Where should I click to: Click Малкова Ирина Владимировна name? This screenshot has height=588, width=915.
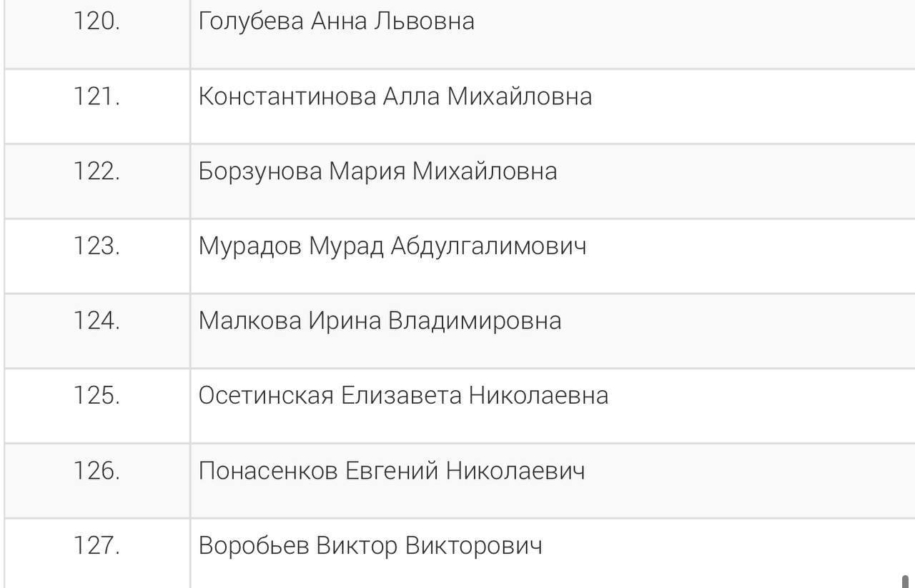click(380, 321)
